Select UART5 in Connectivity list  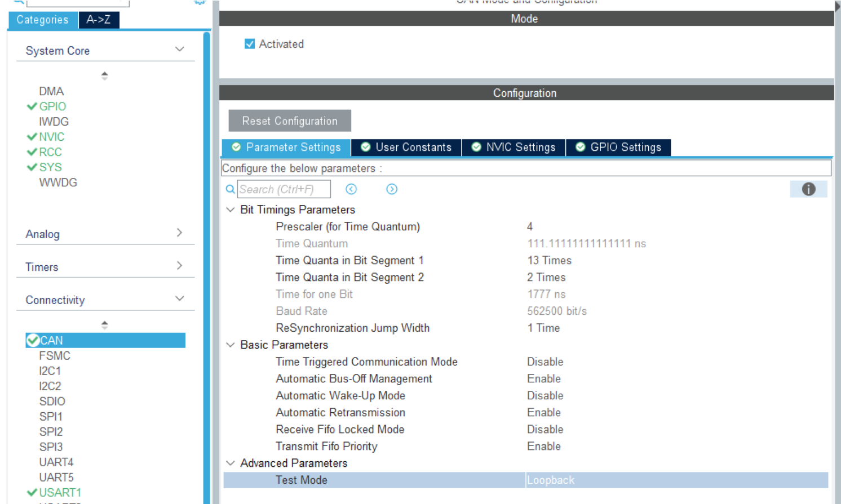(x=56, y=478)
